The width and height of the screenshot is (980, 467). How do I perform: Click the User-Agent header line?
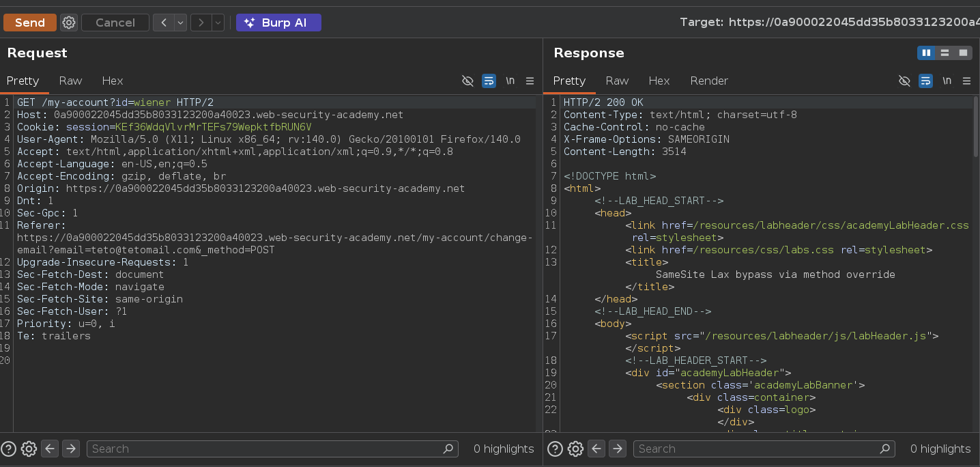coord(269,139)
